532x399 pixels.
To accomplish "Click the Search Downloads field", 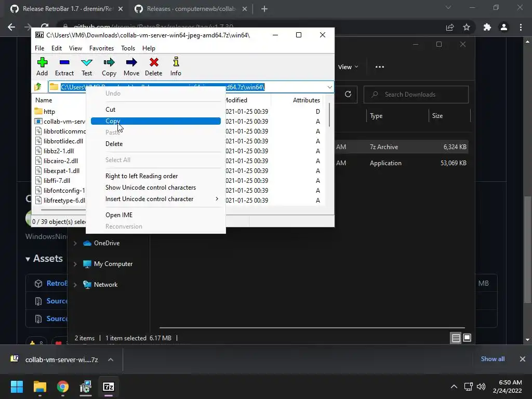I will [x=416, y=95].
